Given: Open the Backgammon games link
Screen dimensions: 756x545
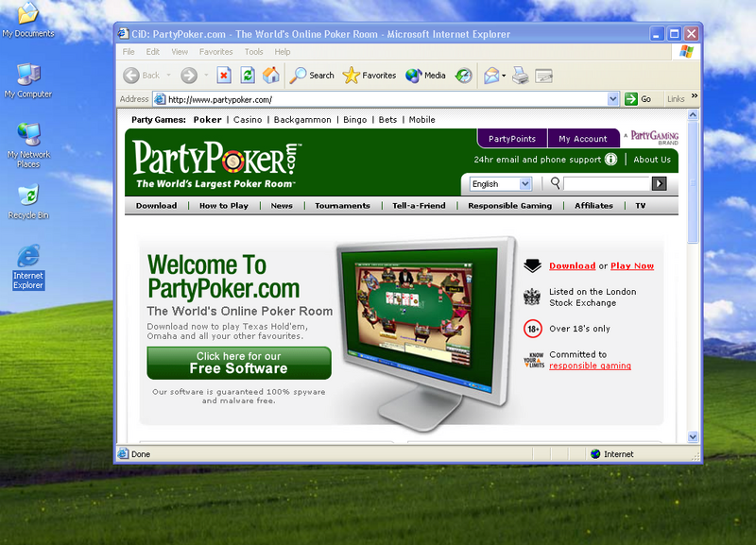Looking at the screenshot, I should [x=302, y=120].
